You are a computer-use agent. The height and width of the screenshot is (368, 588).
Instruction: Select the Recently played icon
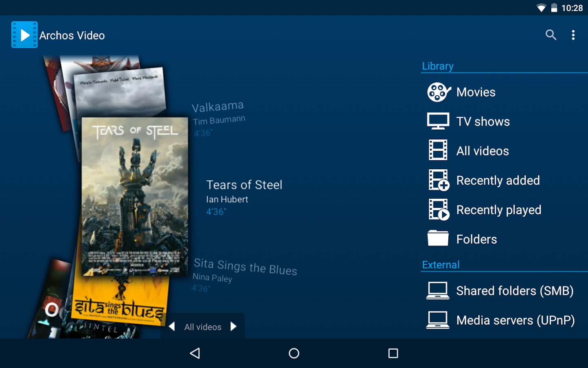click(x=437, y=209)
